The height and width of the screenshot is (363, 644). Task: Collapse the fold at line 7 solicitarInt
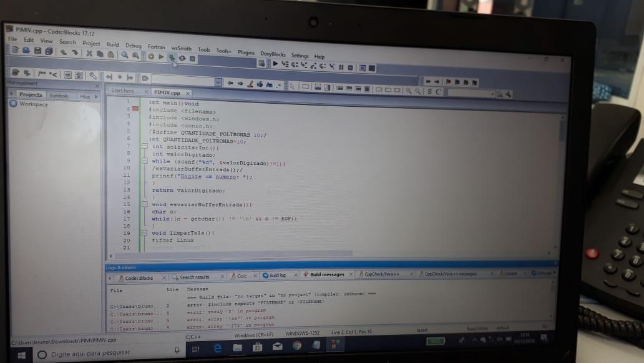[x=145, y=146]
